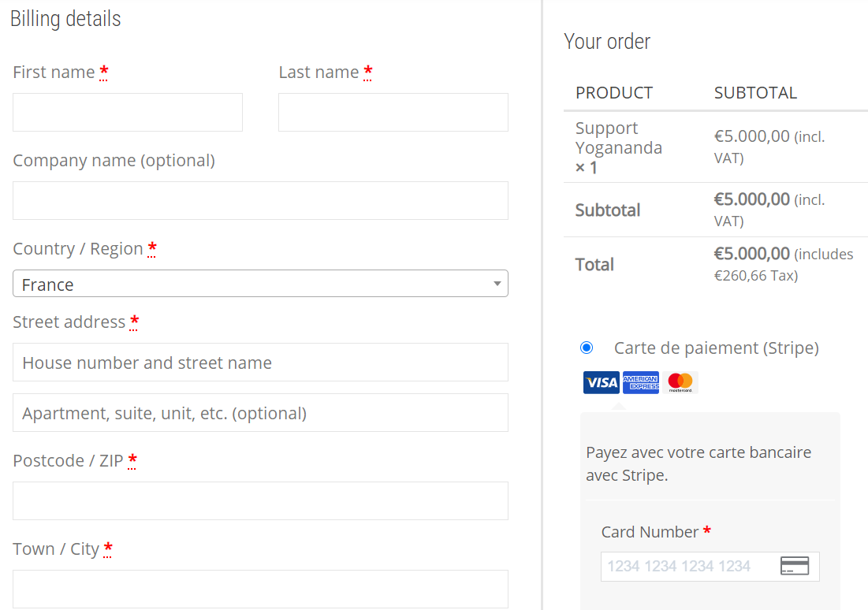The width and height of the screenshot is (868, 610).
Task: Click the credit card icon in Card Number field
Action: [x=794, y=566]
